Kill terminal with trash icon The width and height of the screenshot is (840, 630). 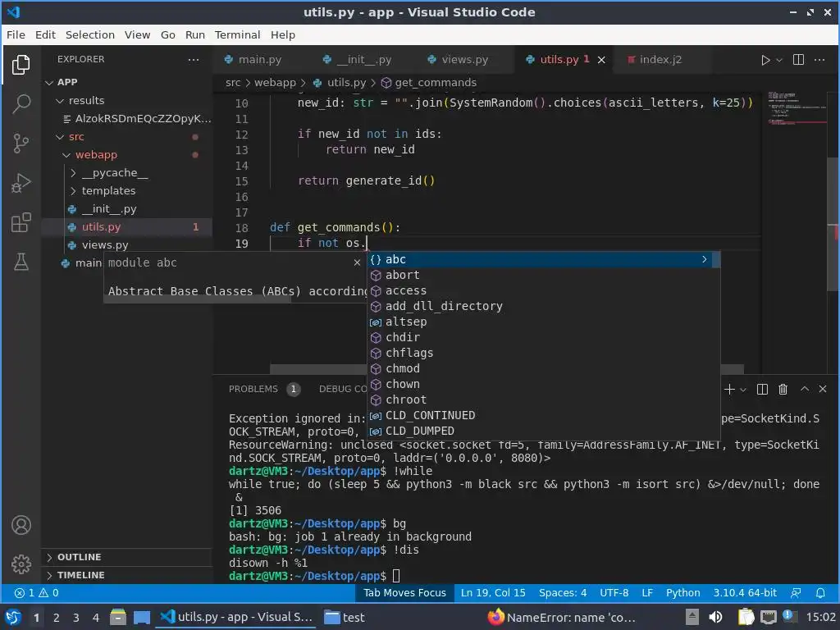click(783, 390)
